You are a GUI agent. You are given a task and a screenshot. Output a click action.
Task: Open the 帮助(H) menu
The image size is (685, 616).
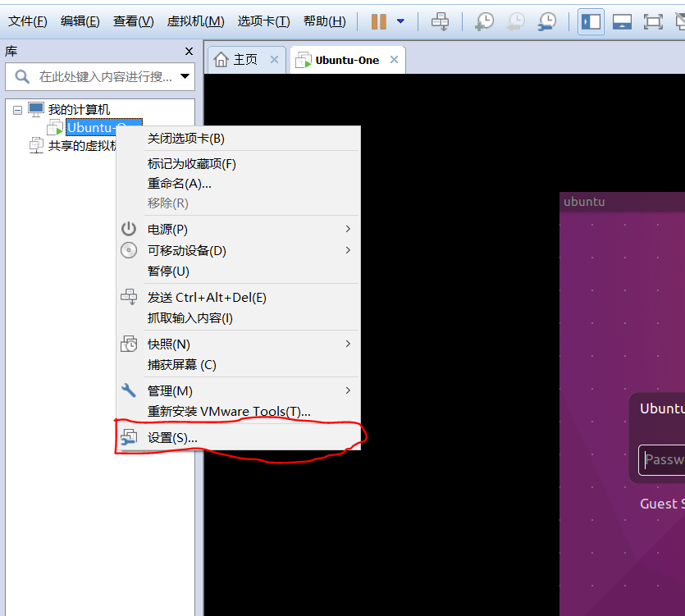324,21
